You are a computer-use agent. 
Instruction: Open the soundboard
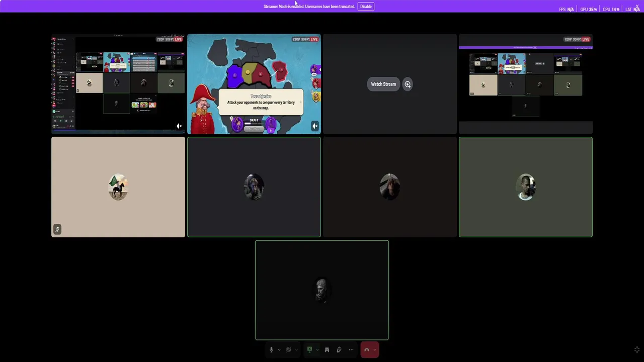tap(339, 350)
